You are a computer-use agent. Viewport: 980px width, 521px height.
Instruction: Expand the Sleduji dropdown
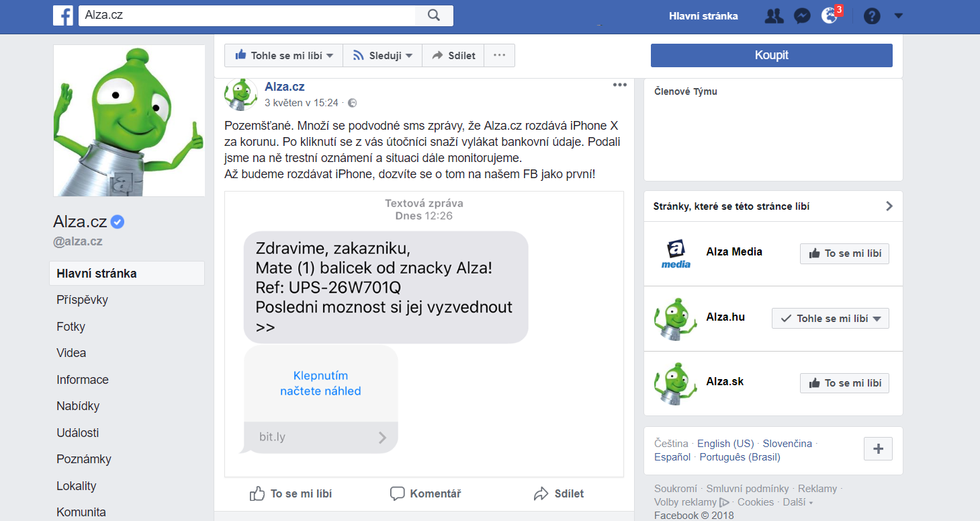382,56
